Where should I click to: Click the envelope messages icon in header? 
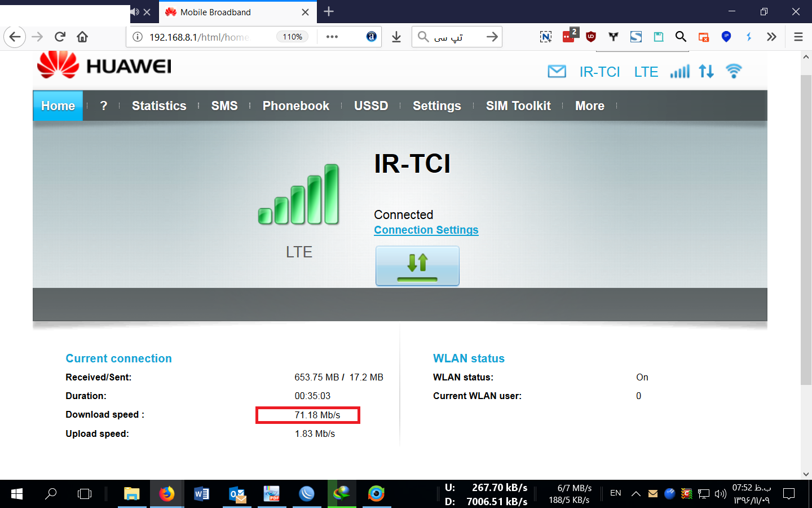557,71
